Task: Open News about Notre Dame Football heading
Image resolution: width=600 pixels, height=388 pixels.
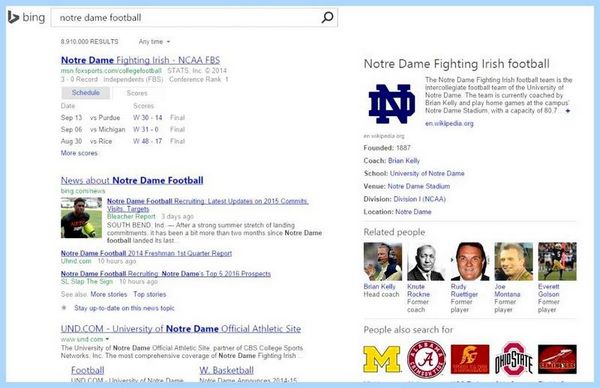Action: [132, 180]
